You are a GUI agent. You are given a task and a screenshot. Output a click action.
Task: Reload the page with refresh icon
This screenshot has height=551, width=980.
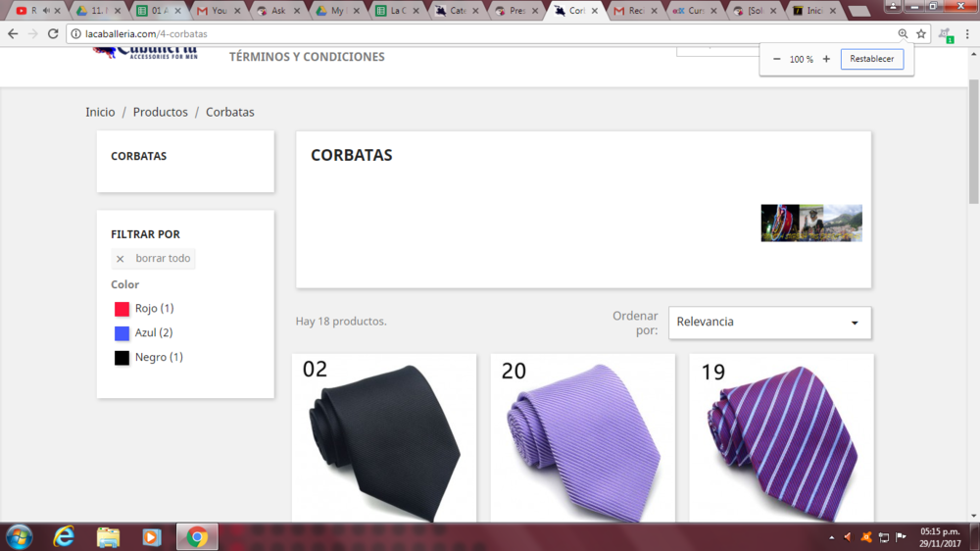(53, 33)
